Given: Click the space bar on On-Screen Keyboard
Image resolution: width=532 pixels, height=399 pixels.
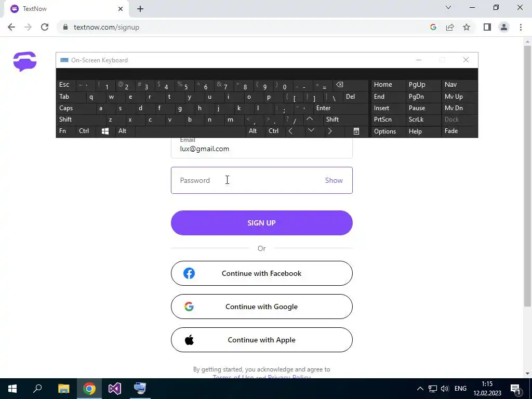Looking at the screenshot, I should point(191,131).
